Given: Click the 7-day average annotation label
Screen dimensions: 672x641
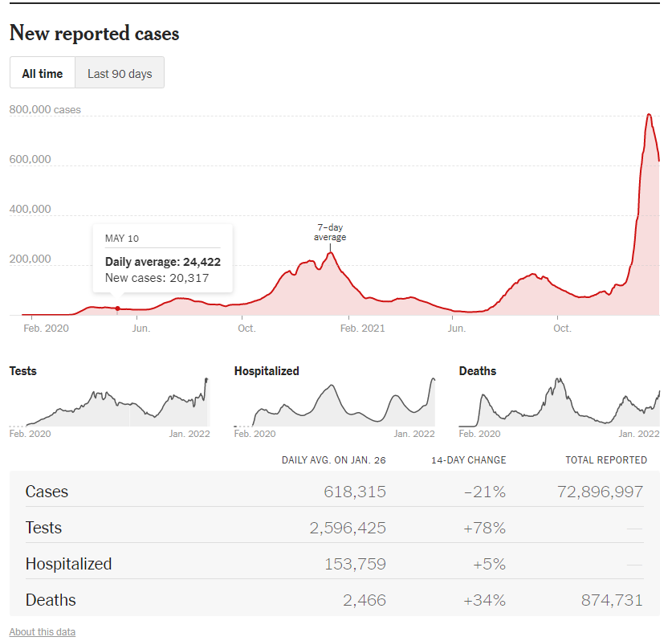Looking at the screenshot, I should click(330, 232).
